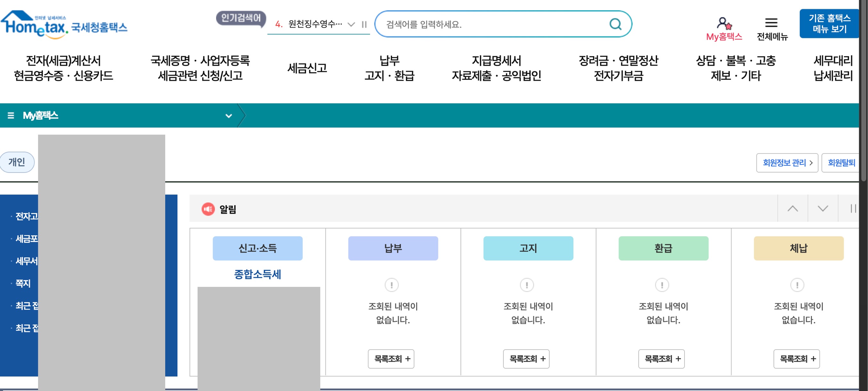Open the 세금신고 menu
868x391 pixels.
point(307,68)
